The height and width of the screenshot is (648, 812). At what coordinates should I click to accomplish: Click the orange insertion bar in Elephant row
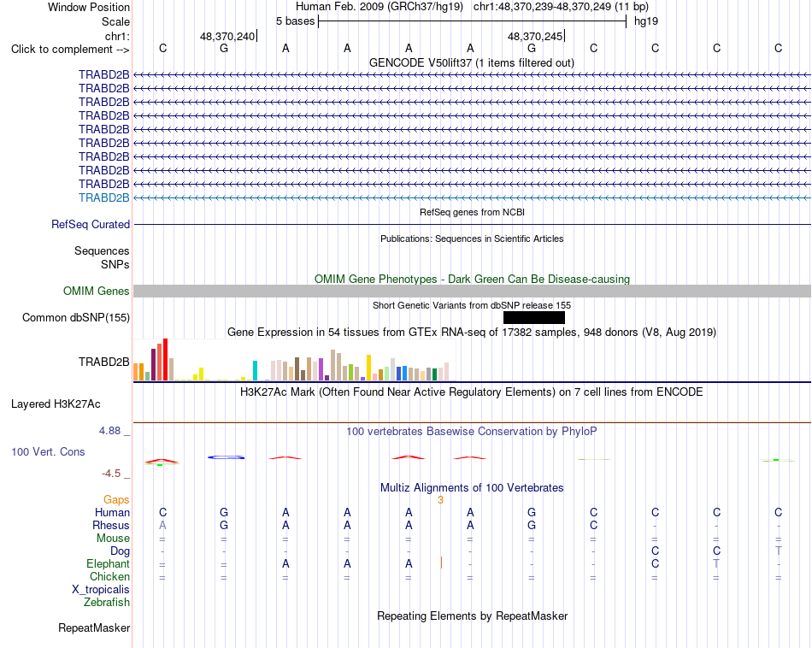441,563
